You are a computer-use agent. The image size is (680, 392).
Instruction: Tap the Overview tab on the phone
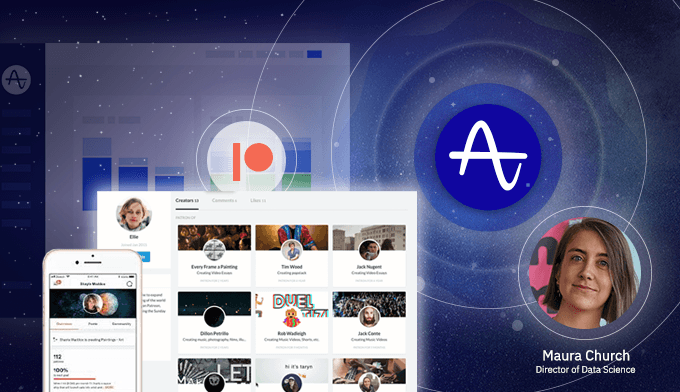64,324
